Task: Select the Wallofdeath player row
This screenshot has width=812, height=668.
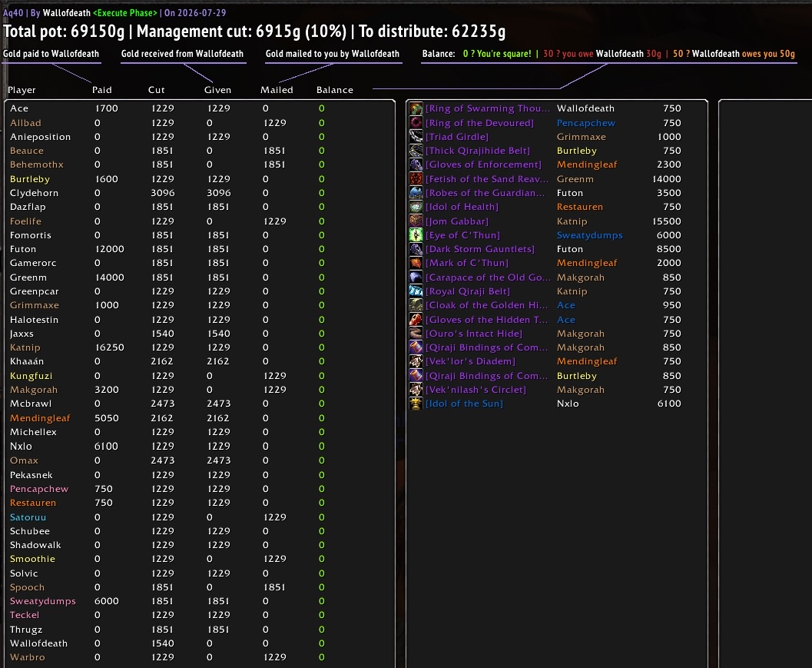Action: 200,643
